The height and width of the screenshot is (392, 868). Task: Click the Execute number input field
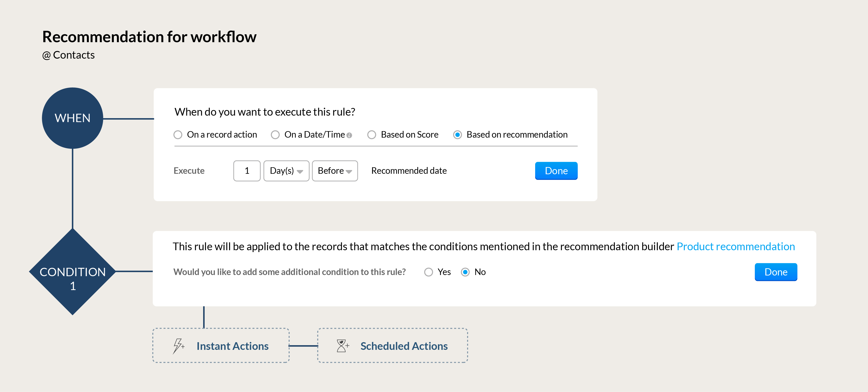247,171
